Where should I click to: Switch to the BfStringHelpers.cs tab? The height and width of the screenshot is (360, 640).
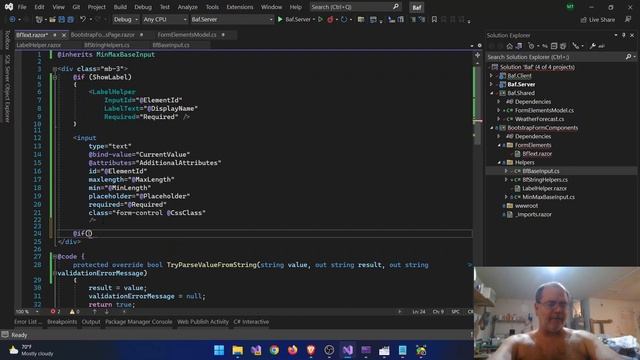tap(107, 45)
